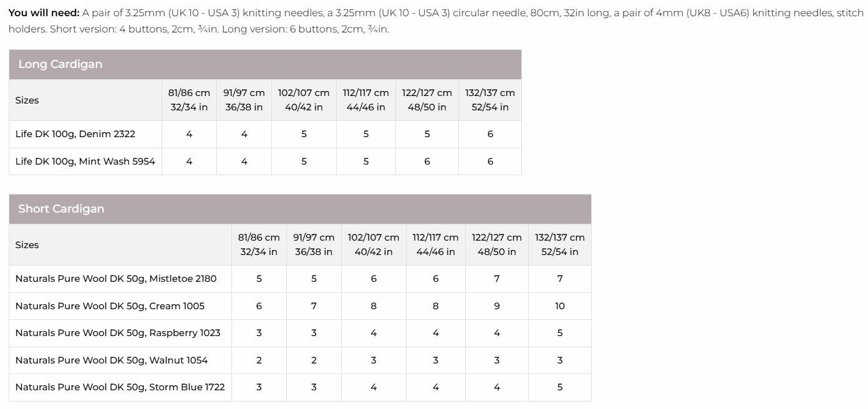Click the Short Cardigan table header
This screenshot has width=868, height=409.
tap(300, 209)
